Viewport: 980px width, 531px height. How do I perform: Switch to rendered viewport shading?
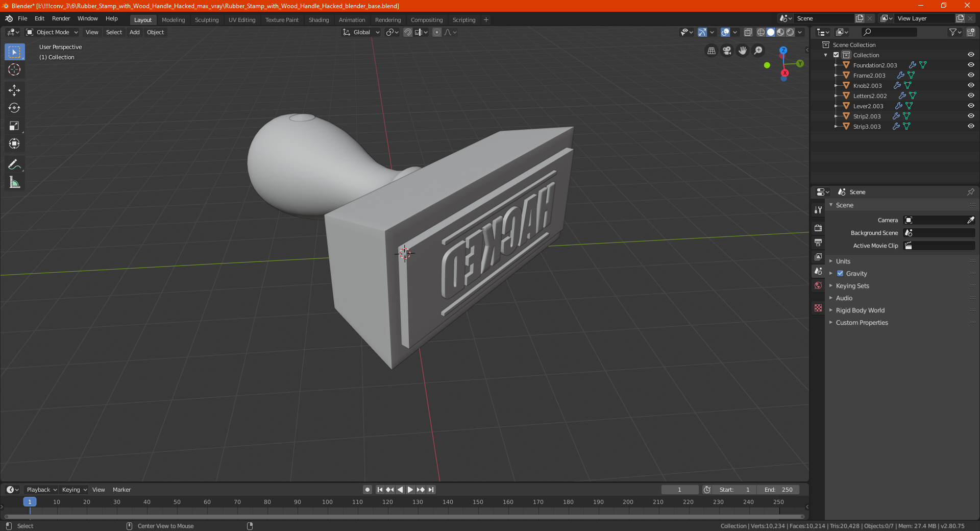point(790,32)
